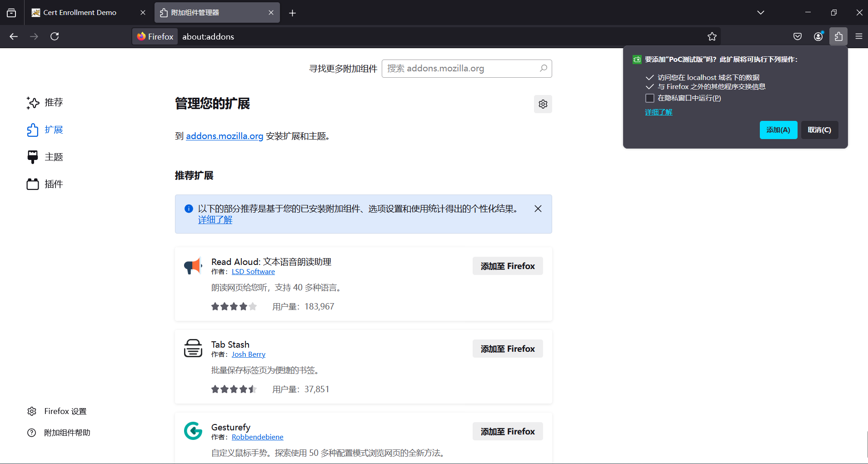Open a new tab with plus button
The width and height of the screenshot is (868, 464).
tap(292, 13)
